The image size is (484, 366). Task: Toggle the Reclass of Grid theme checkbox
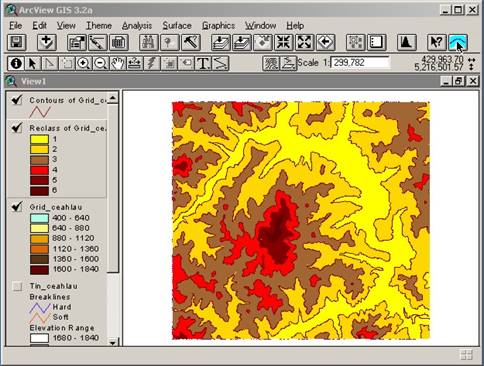[17, 128]
